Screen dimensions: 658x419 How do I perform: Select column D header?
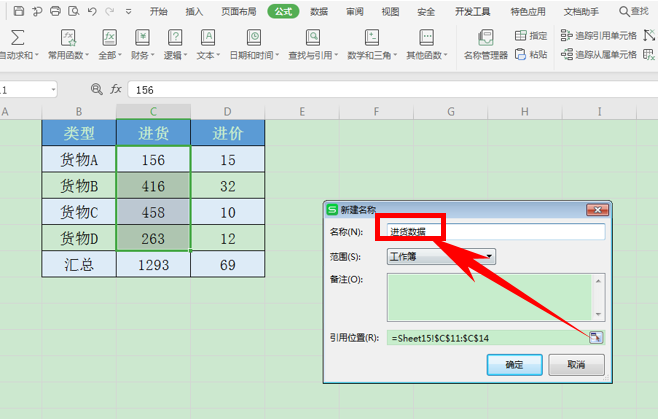[227, 112]
